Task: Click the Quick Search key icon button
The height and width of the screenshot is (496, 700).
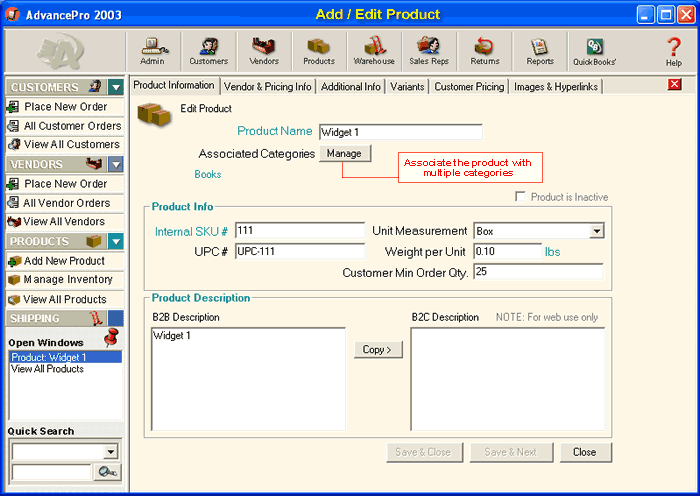Action: tap(108, 472)
